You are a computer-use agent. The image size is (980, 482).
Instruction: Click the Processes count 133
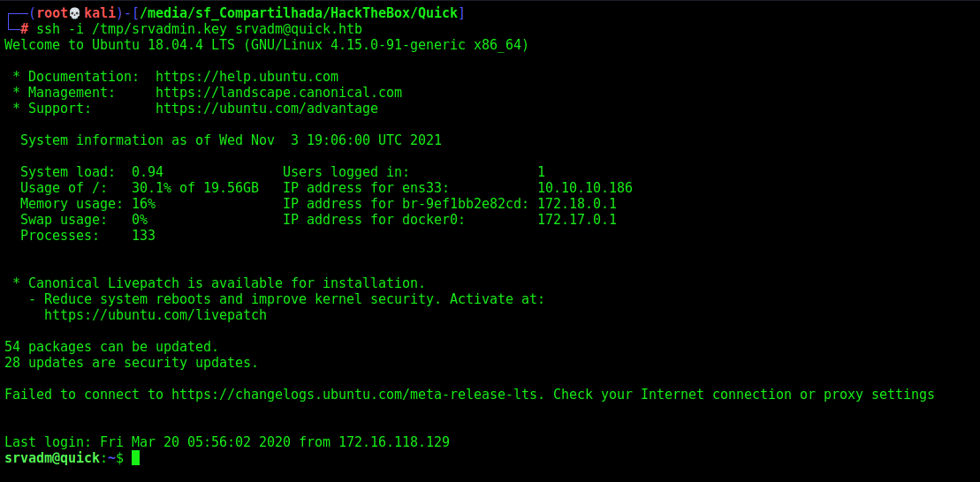point(144,236)
